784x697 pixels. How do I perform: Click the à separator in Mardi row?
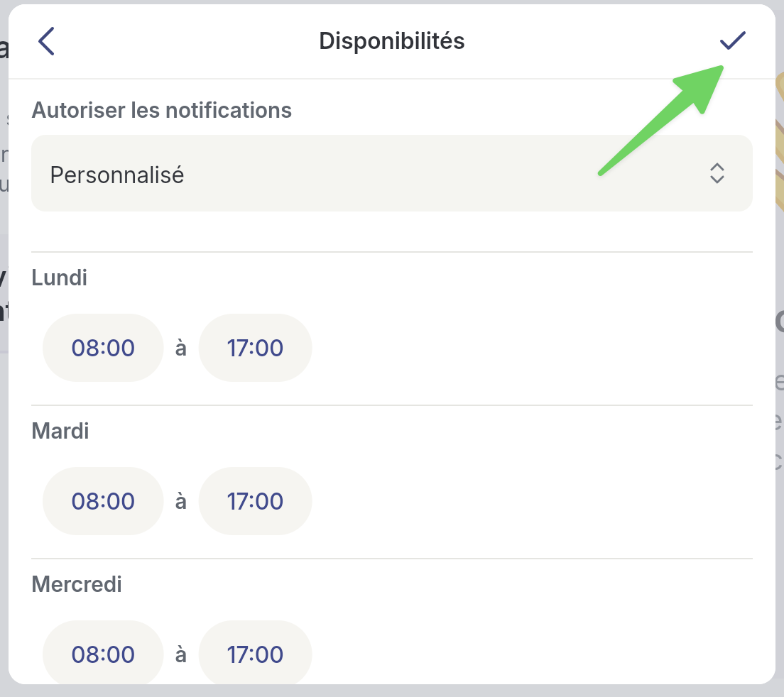181,502
